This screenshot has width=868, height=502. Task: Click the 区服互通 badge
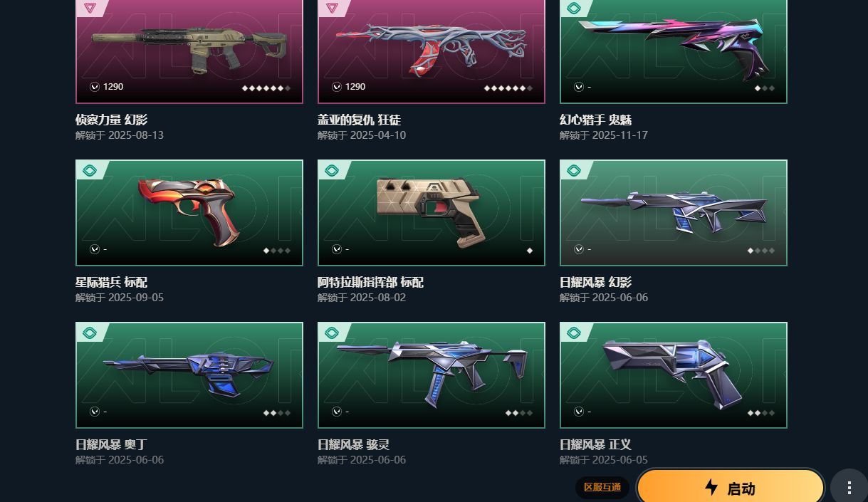click(x=602, y=488)
